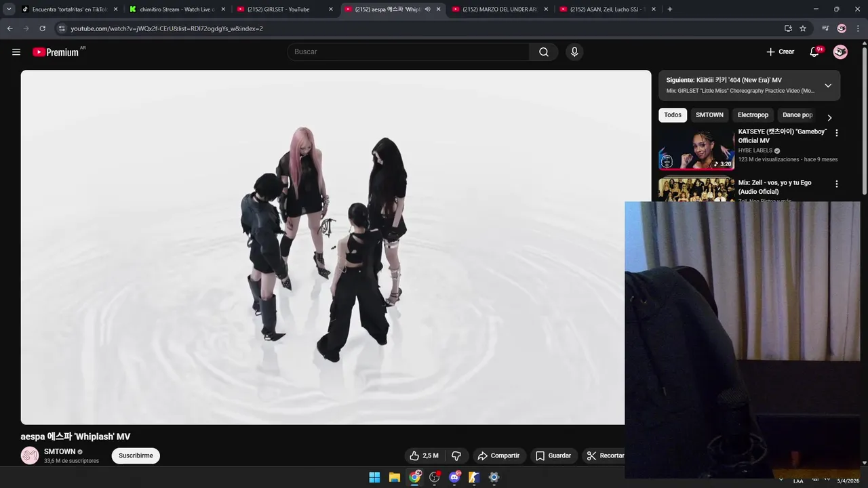Go back in browser history
This screenshot has height=488, width=868.
coord(9,28)
